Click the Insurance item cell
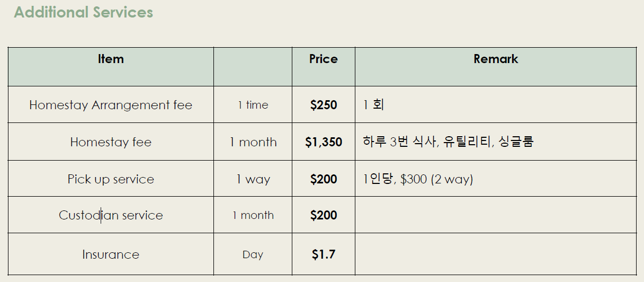The width and height of the screenshot is (644, 282). [x=111, y=255]
